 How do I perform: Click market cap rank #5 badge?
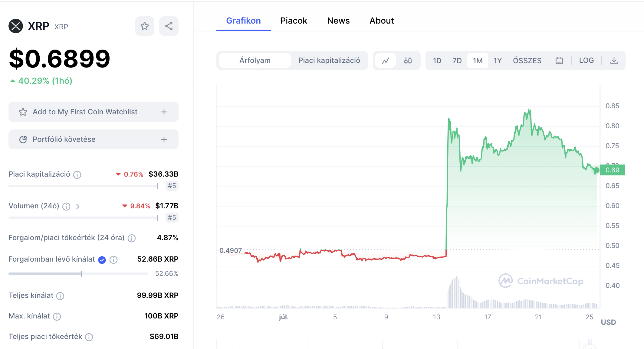(x=172, y=186)
